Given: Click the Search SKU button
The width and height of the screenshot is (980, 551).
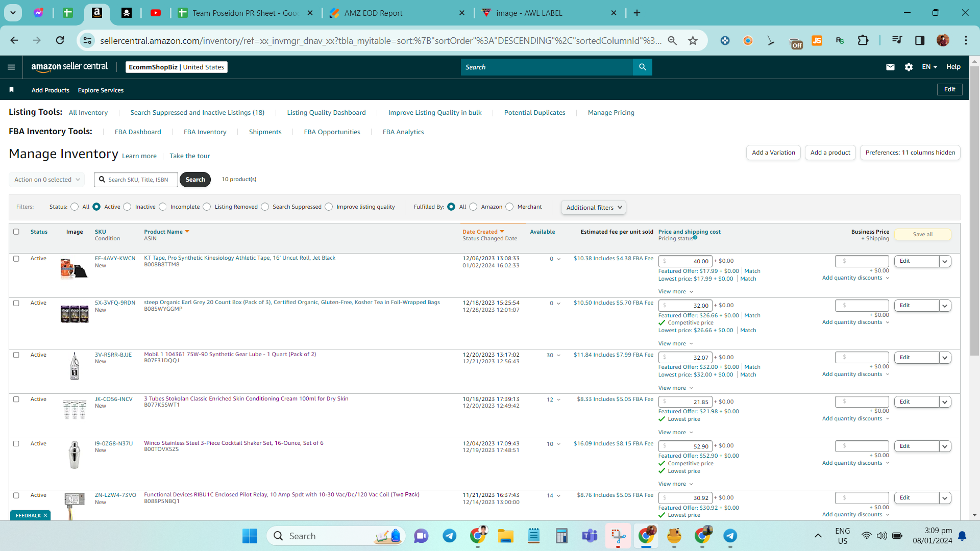Looking at the screenshot, I should [195, 180].
